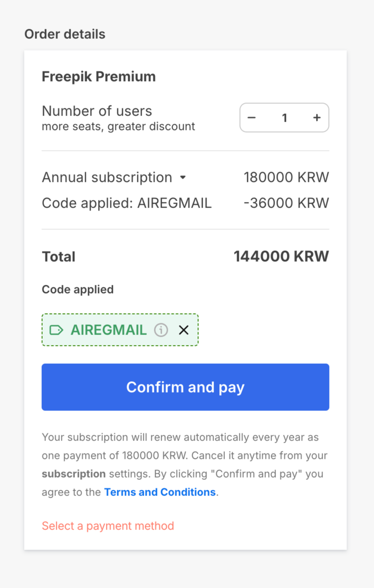Expand the Annual subscription dropdown arrow
The width and height of the screenshot is (374, 588).
tap(183, 178)
